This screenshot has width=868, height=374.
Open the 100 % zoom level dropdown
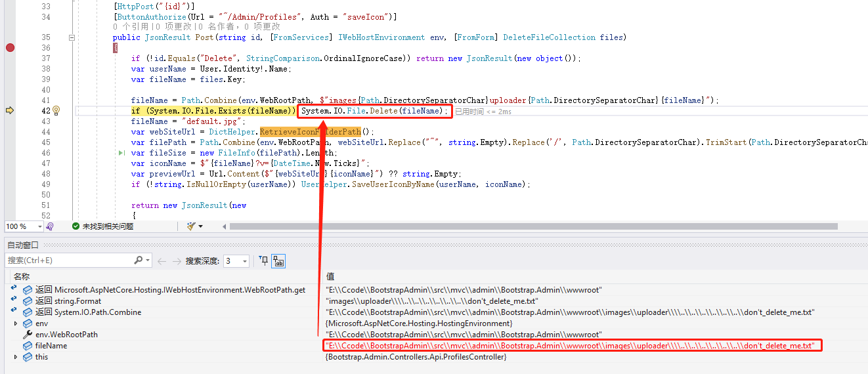(x=39, y=226)
